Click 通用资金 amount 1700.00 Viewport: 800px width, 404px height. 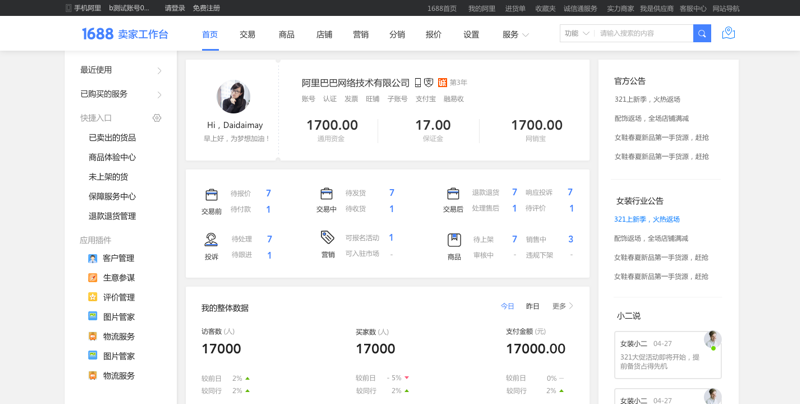pos(332,125)
